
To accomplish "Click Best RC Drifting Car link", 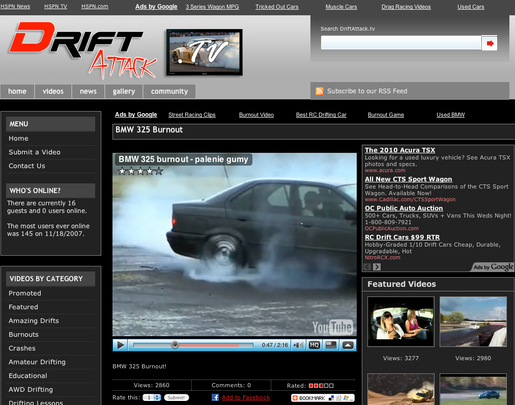I will [x=321, y=115].
